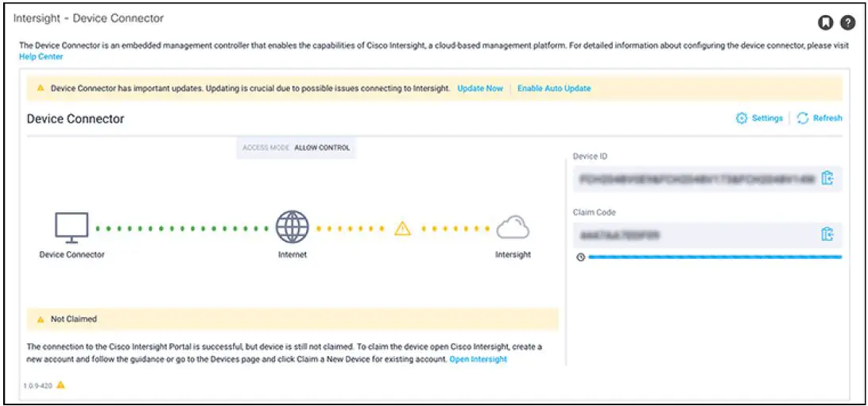Click the Not Claimed warning triangle icon

(x=41, y=319)
